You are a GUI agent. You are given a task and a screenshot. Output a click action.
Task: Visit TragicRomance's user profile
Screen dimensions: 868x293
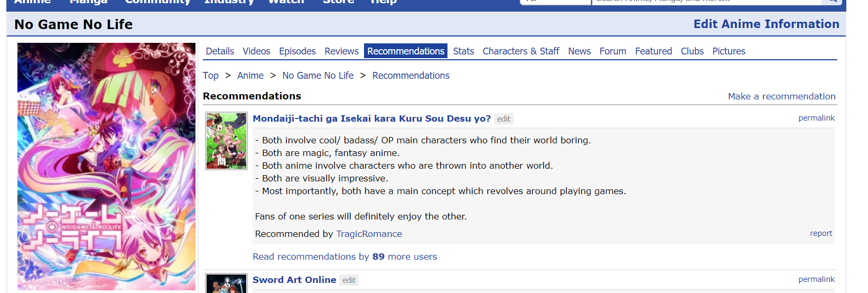[369, 234]
